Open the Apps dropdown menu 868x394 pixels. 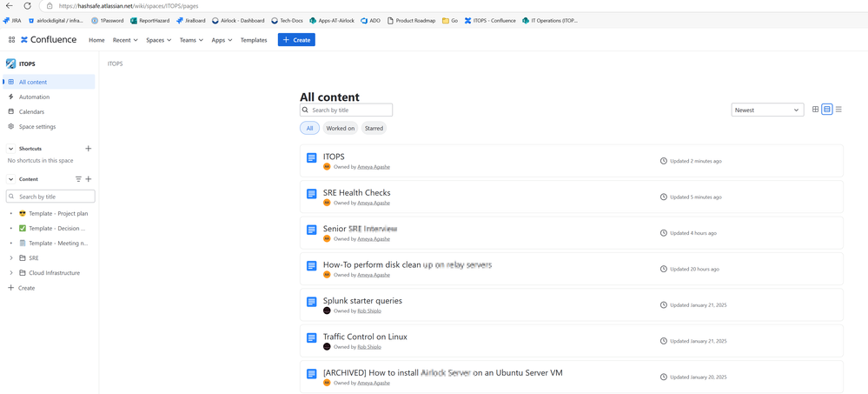click(x=222, y=40)
